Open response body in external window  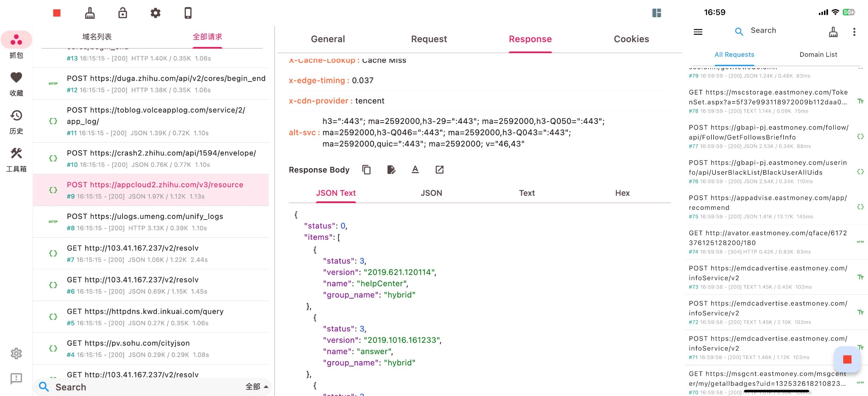439,170
